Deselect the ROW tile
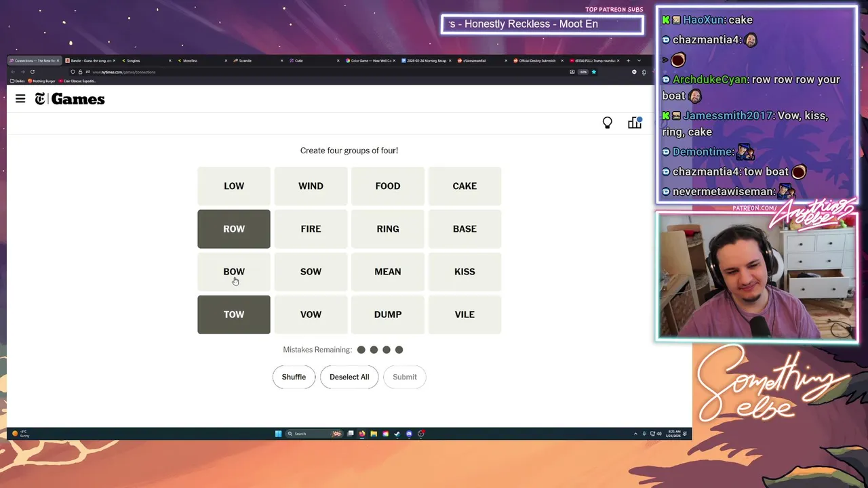 pyautogui.click(x=234, y=229)
